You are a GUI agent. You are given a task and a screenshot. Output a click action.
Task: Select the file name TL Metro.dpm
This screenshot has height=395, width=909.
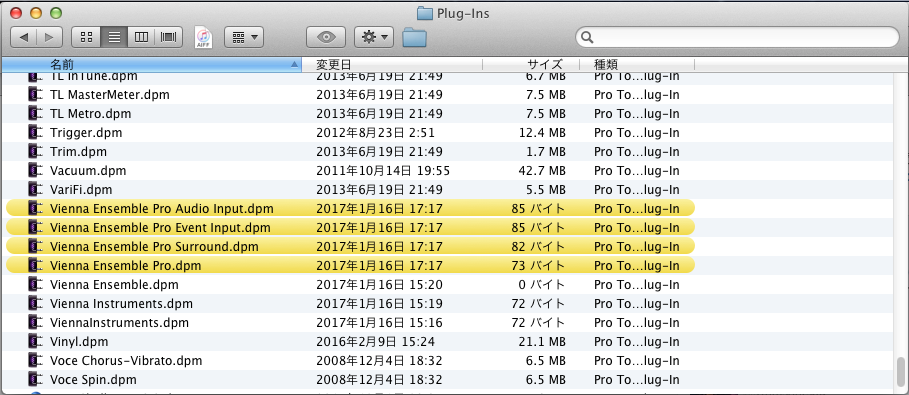click(x=90, y=114)
